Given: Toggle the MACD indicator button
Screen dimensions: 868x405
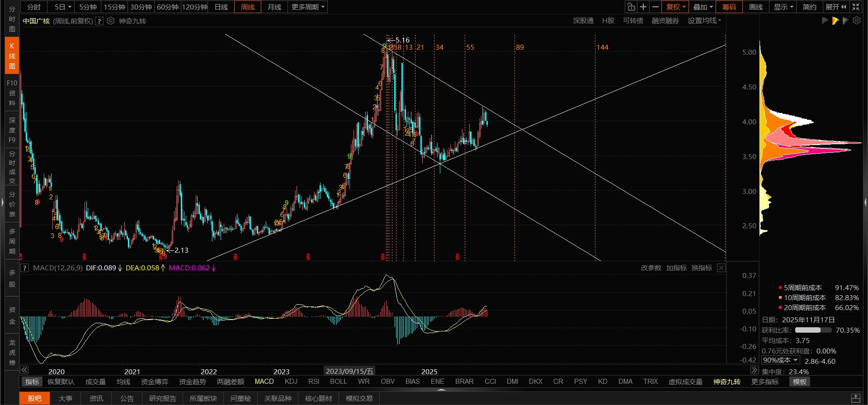Looking at the screenshot, I should 264,381.
